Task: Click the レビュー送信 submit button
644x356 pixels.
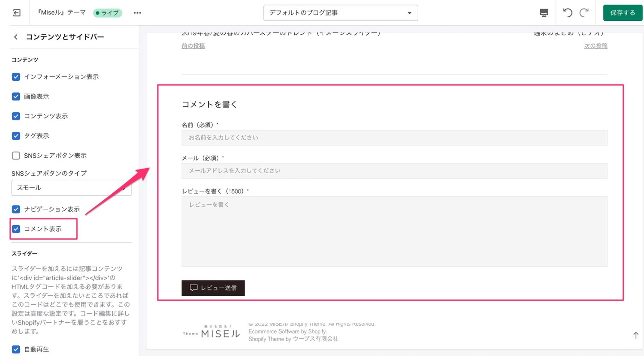Action: pos(213,288)
